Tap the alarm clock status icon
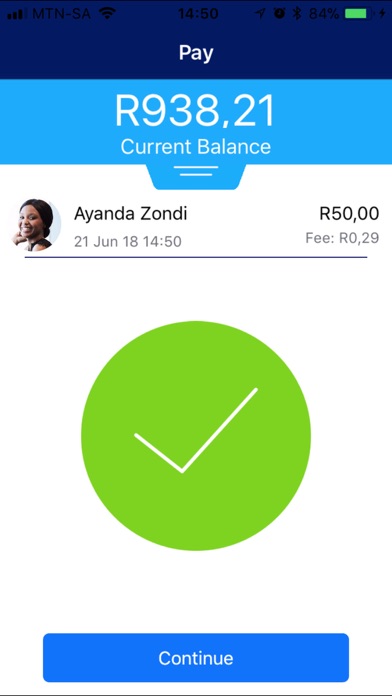392x696 pixels. (279, 14)
